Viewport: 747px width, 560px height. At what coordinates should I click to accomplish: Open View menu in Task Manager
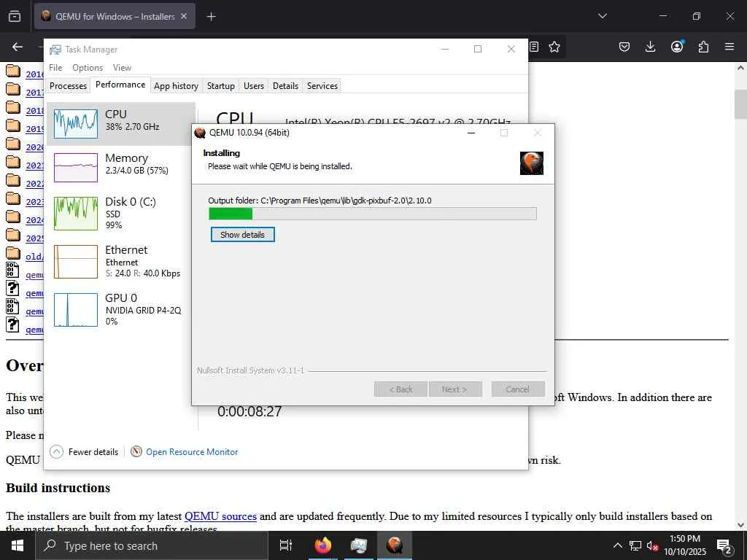point(122,68)
